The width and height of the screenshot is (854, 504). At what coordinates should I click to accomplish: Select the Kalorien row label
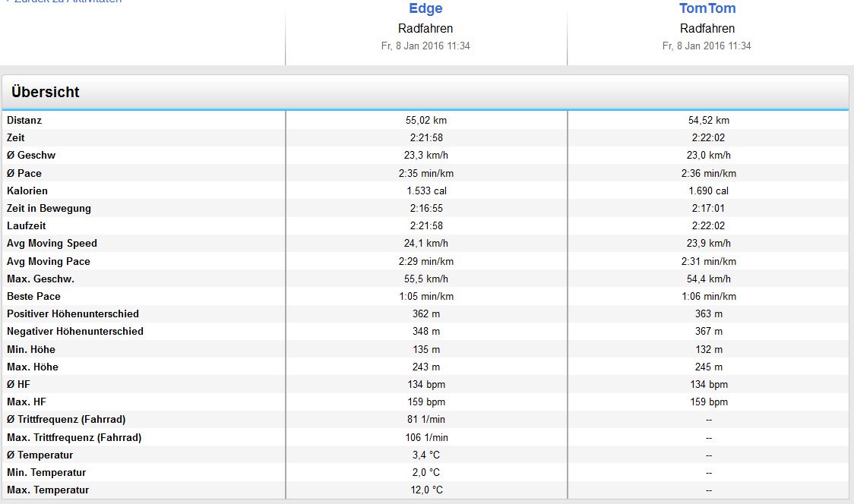click(27, 191)
